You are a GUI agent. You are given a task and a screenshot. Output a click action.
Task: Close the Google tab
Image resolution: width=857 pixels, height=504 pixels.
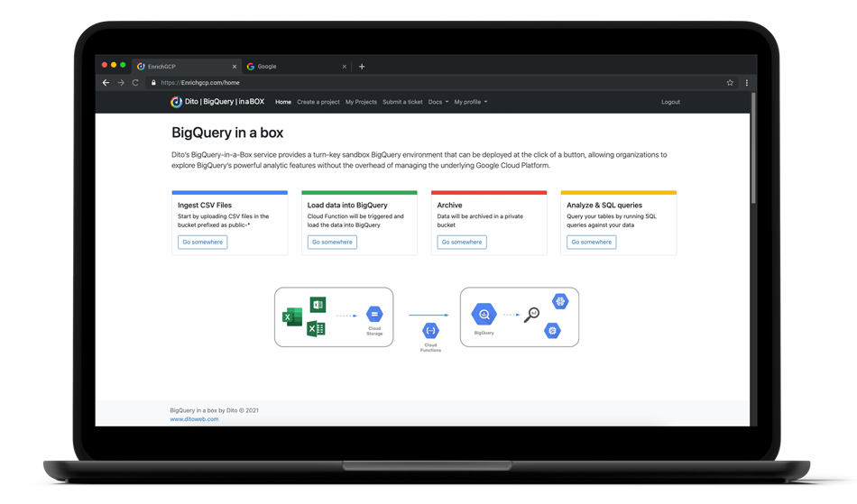(x=345, y=67)
